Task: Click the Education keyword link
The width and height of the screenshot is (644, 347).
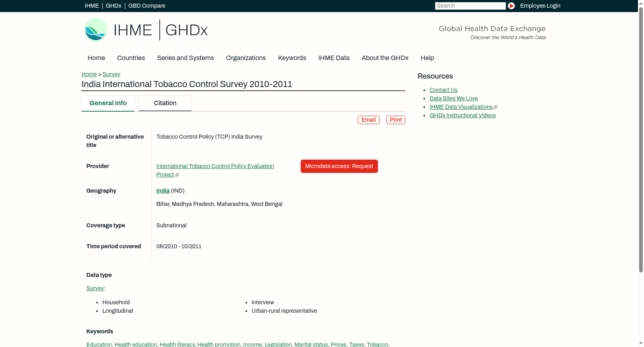Action: [99, 344]
